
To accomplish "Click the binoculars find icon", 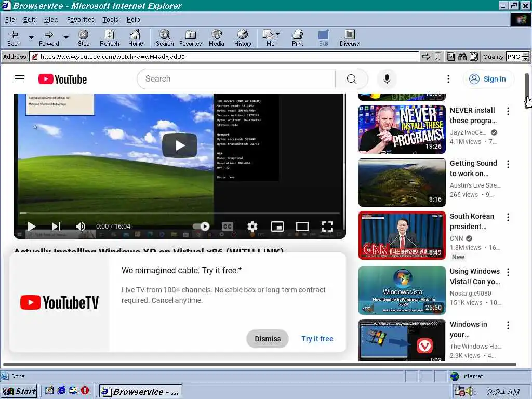I will point(462,57).
